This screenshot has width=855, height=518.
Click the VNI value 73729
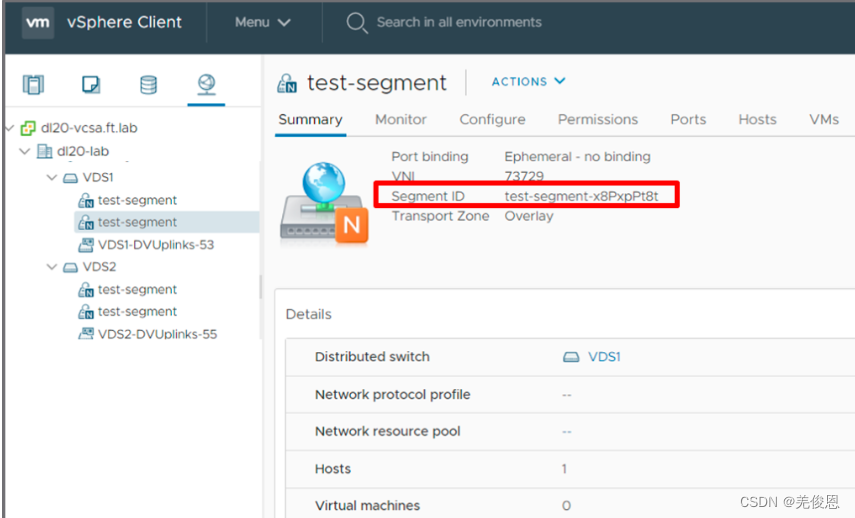pos(524,176)
